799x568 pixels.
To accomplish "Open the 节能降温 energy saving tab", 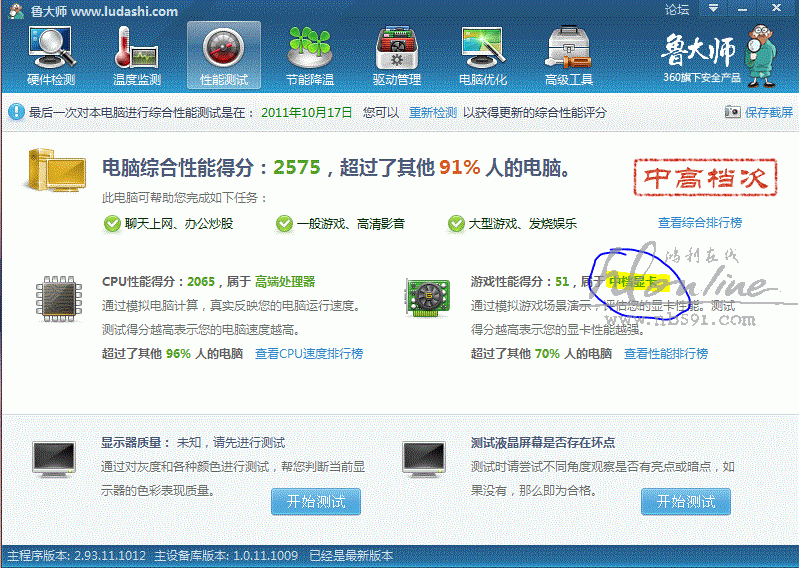I will (310, 56).
